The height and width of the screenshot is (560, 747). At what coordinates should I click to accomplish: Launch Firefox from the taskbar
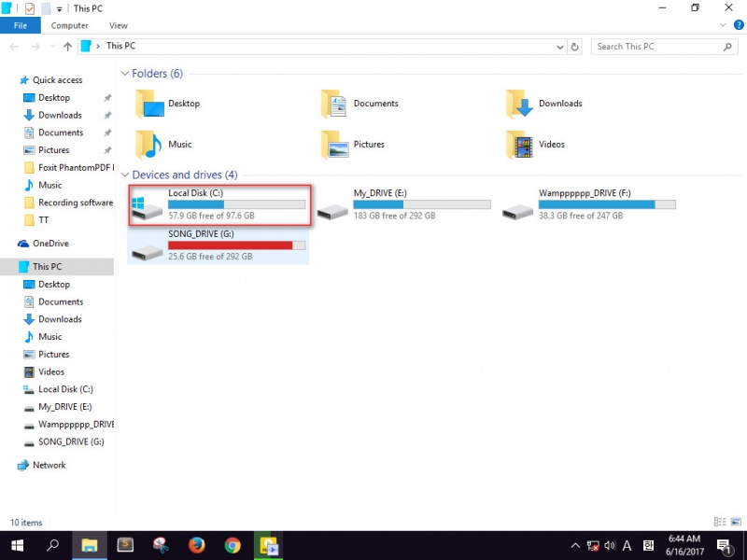[196, 545]
